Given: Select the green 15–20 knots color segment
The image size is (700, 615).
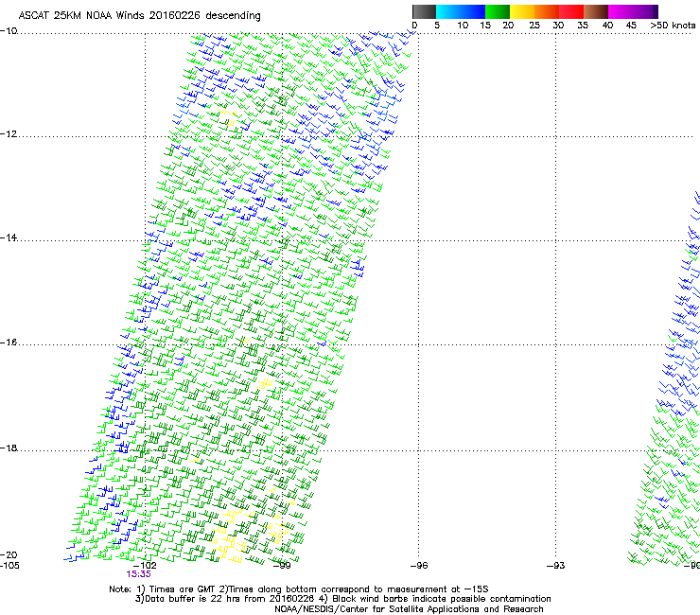Looking at the screenshot, I should pos(498,11).
